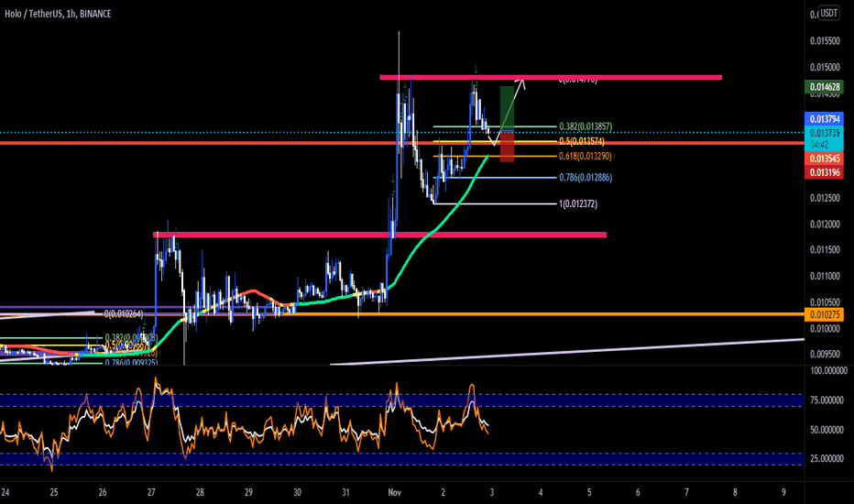Image resolution: width=854 pixels, height=504 pixels.
Task: Click the 27 date on the time axis
Action: [151, 492]
